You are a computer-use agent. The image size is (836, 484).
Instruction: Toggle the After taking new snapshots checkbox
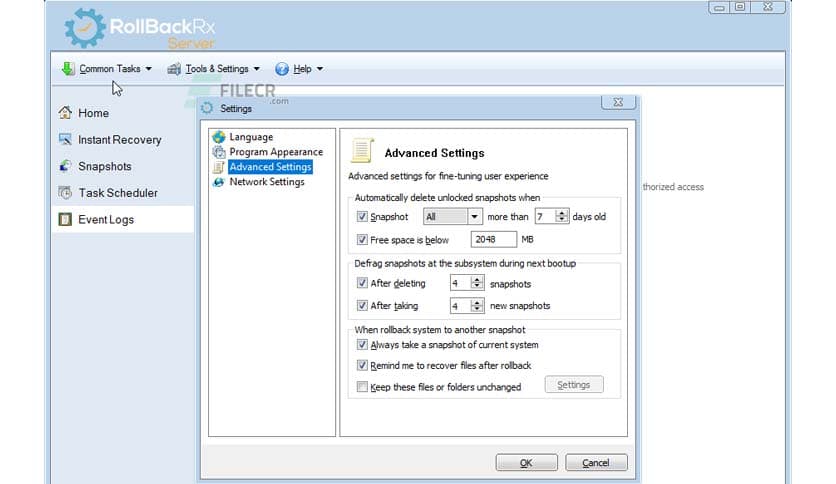(362, 305)
